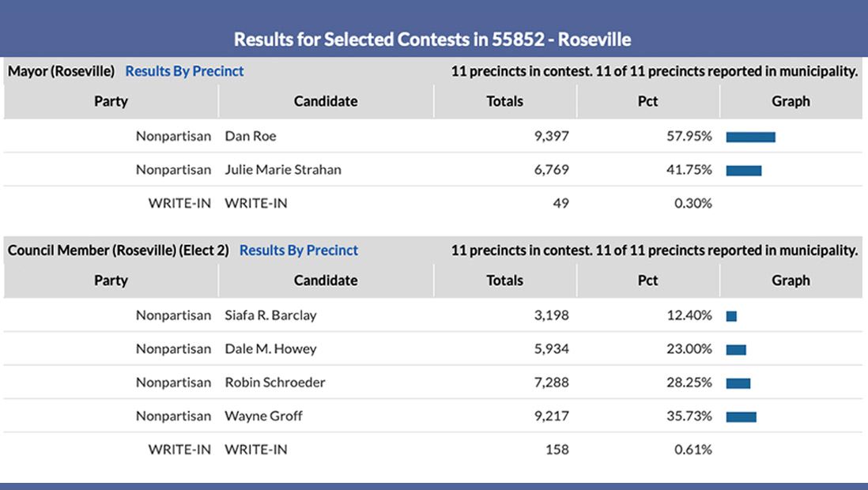Click Dale M. Howey's graph bar
The height and width of the screenshot is (490, 868).
point(738,349)
